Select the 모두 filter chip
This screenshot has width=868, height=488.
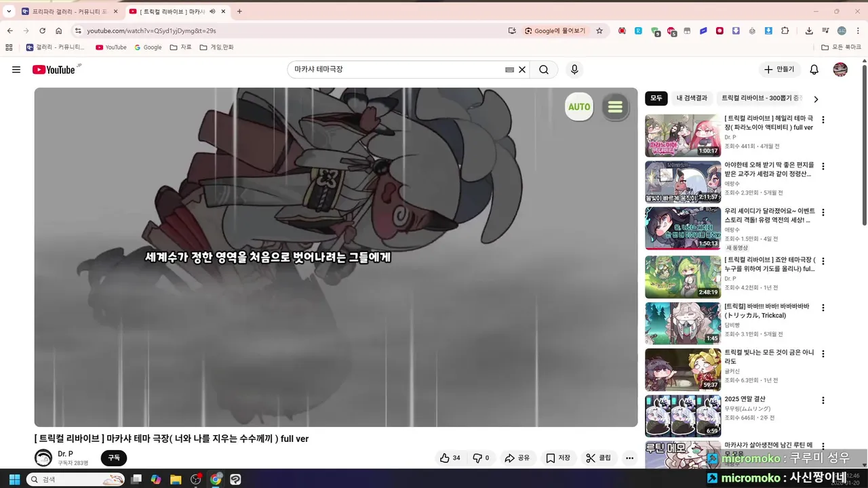(656, 98)
